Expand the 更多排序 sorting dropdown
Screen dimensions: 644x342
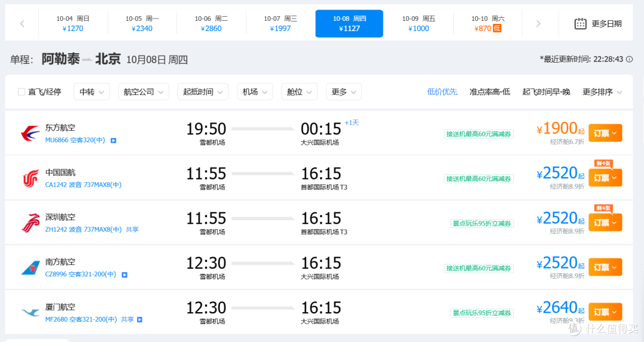(602, 92)
